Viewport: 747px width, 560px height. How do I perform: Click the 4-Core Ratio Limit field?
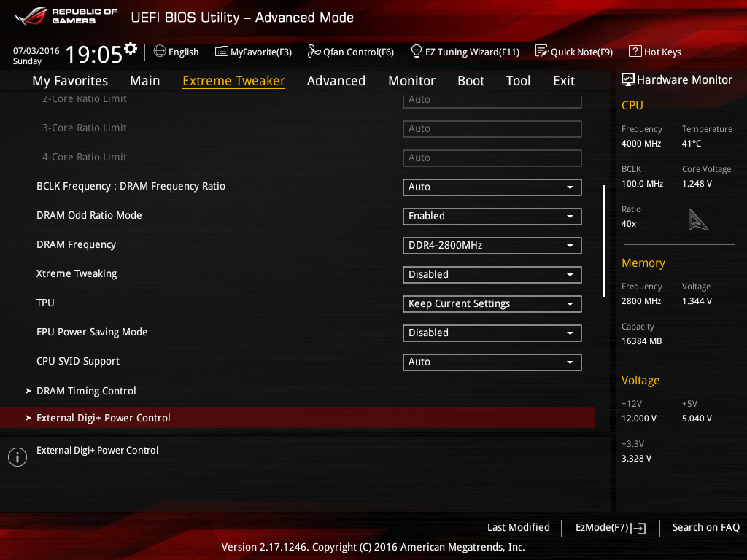pyautogui.click(x=492, y=157)
